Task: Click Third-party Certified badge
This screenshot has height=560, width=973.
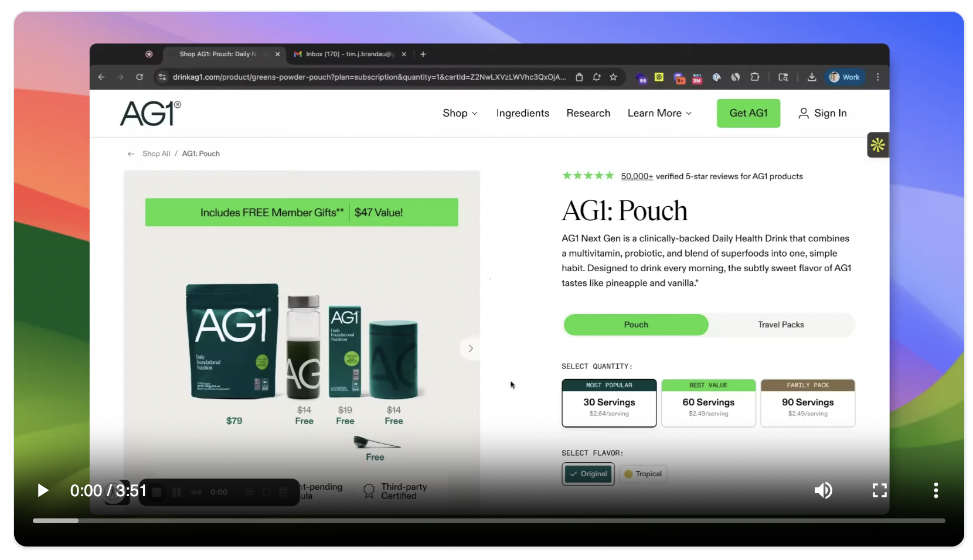Action: click(x=395, y=491)
